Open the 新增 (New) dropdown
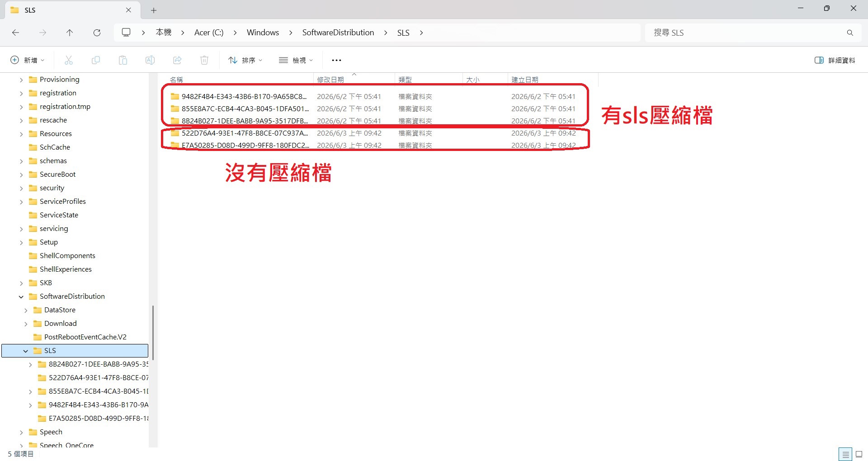The width and height of the screenshot is (868, 461). (28, 60)
